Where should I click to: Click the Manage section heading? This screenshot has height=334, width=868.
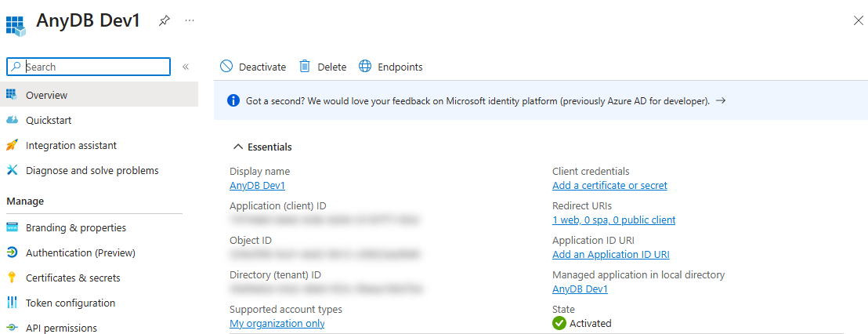pyautogui.click(x=25, y=201)
